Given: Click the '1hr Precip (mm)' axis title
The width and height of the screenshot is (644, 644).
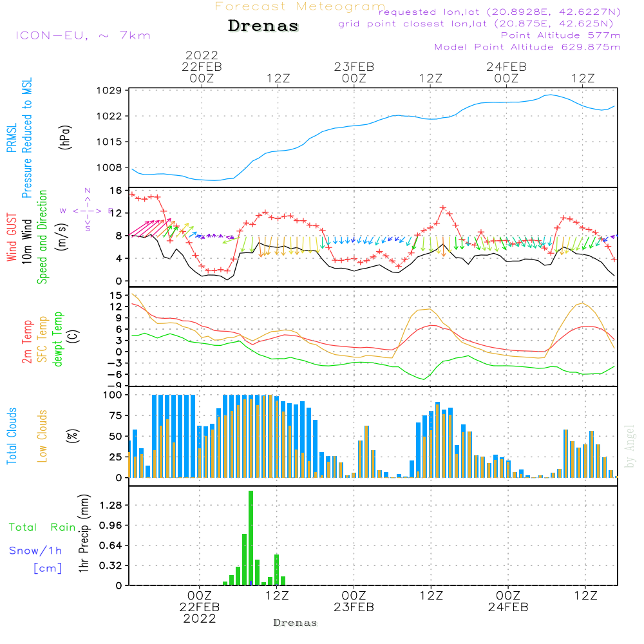Looking at the screenshot, I should click(84, 533).
